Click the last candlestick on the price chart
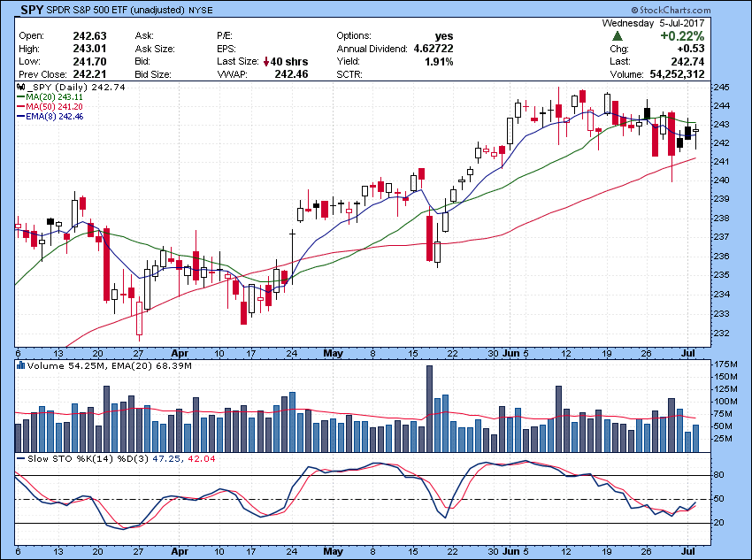This screenshot has height=560, width=752. tap(696, 136)
